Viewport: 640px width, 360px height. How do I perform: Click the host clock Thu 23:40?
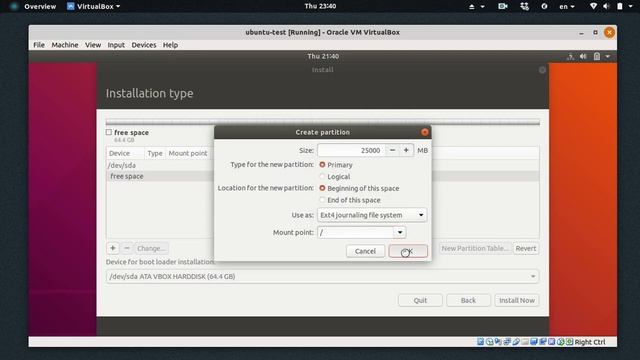(320, 6)
